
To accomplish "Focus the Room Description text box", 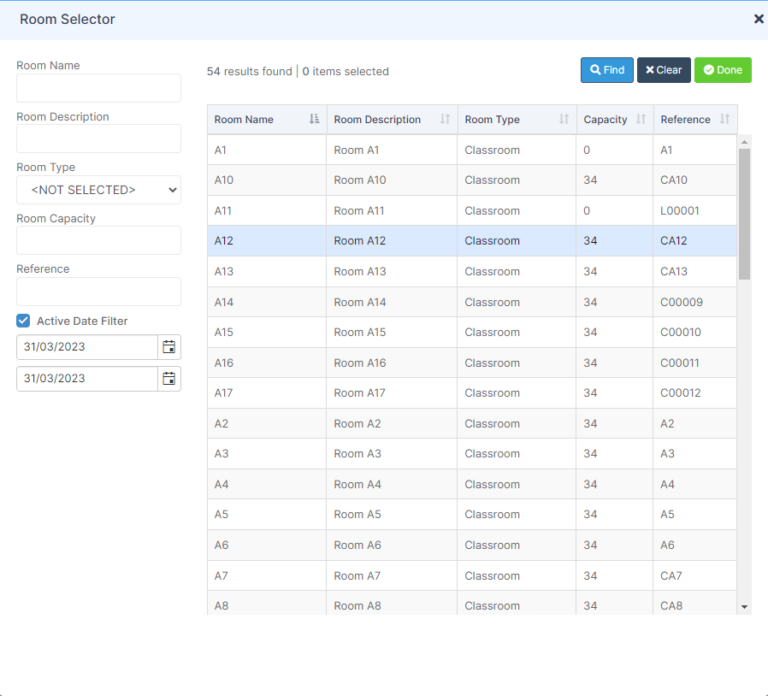I will click(x=98, y=139).
